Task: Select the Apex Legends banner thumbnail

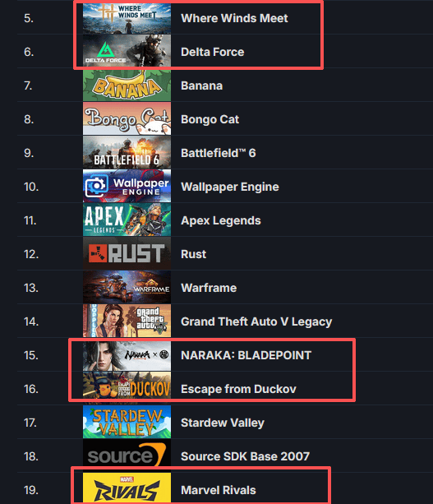Action: coord(127,220)
